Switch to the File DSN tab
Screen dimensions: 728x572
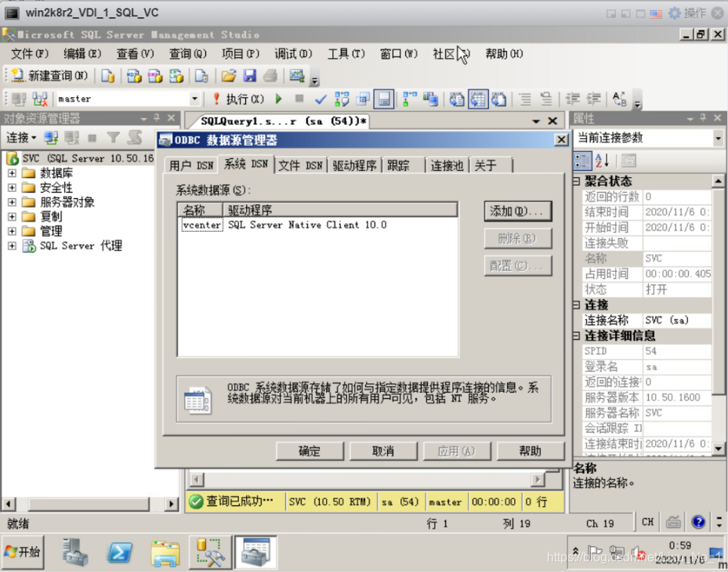tap(300, 165)
